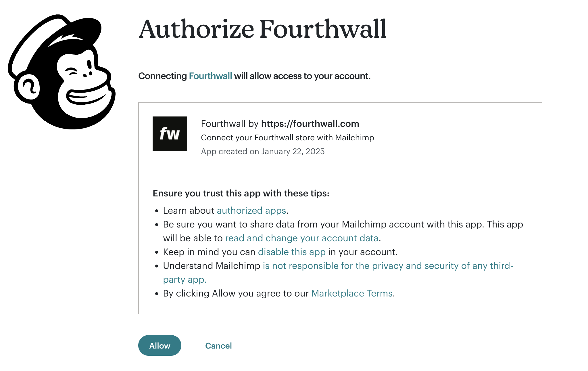588x371 pixels.
Task: Cancel the Fourthwall authorization
Action: tap(218, 346)
